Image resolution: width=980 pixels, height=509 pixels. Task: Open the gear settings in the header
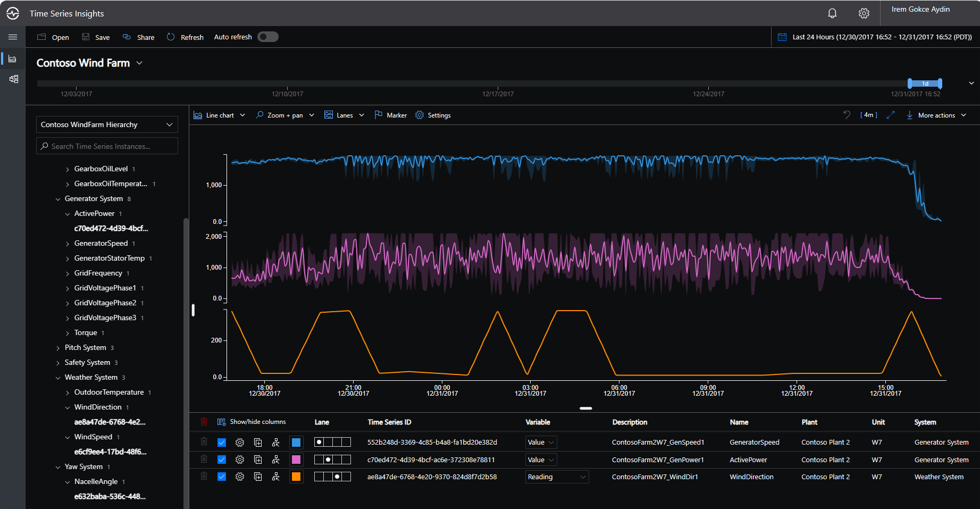click(x=864, y=13)
